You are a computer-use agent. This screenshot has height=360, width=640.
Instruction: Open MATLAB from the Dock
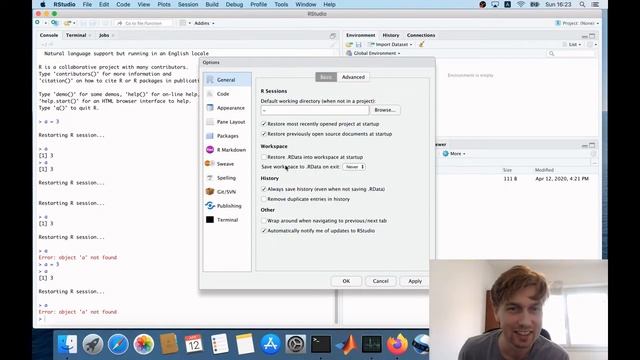click(346, 344)
